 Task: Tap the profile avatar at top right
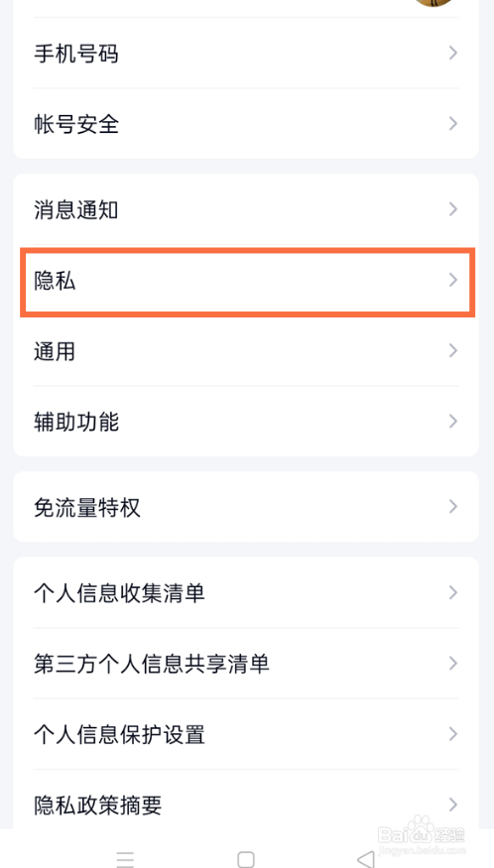433,2
